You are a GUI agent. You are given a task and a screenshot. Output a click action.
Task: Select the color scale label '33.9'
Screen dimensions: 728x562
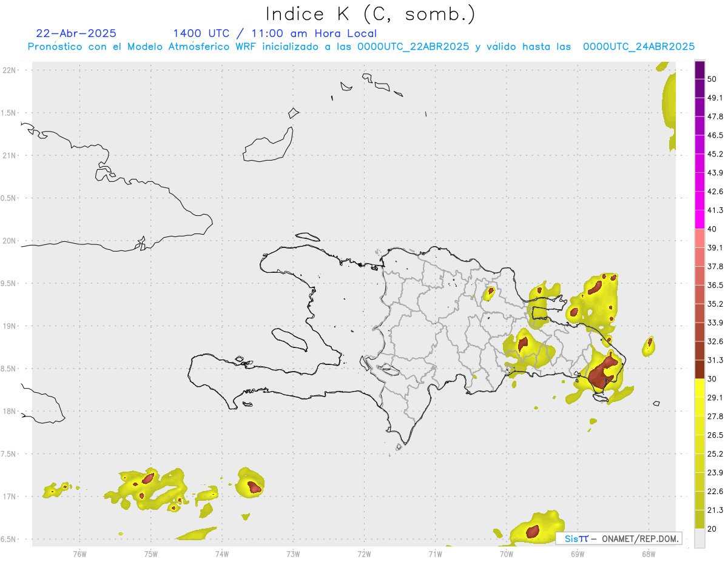(x=715, y=323)
